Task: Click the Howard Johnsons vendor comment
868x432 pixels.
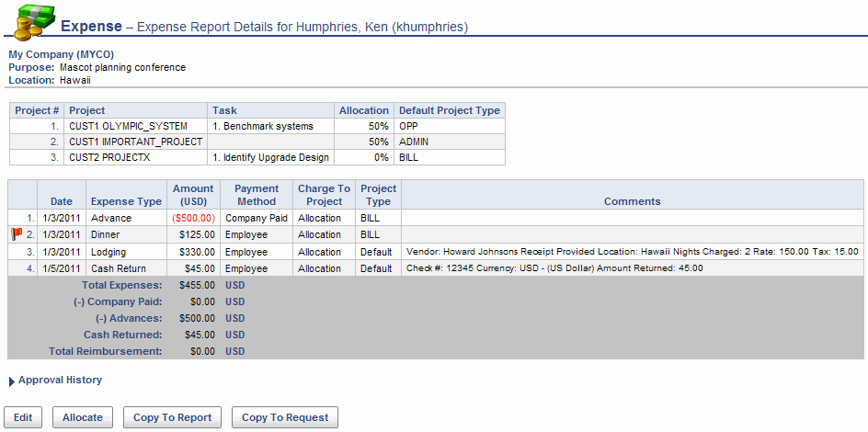Action: coord(633,252)
